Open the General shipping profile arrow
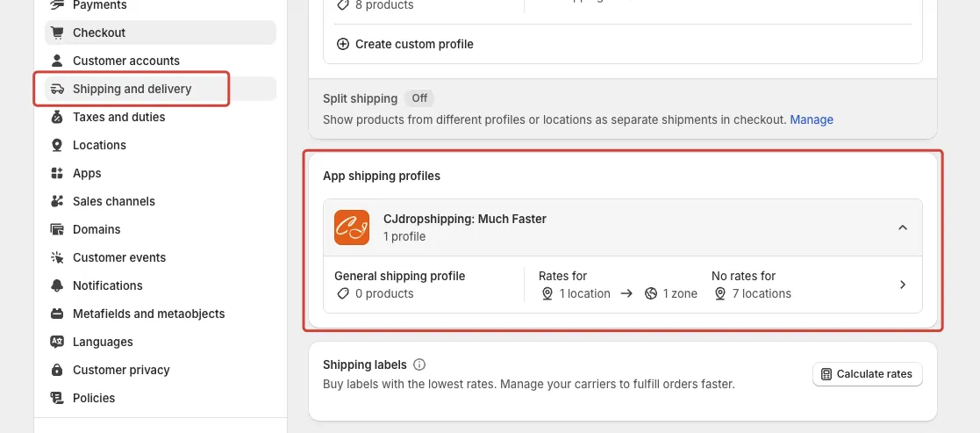 tap(903, 285)
